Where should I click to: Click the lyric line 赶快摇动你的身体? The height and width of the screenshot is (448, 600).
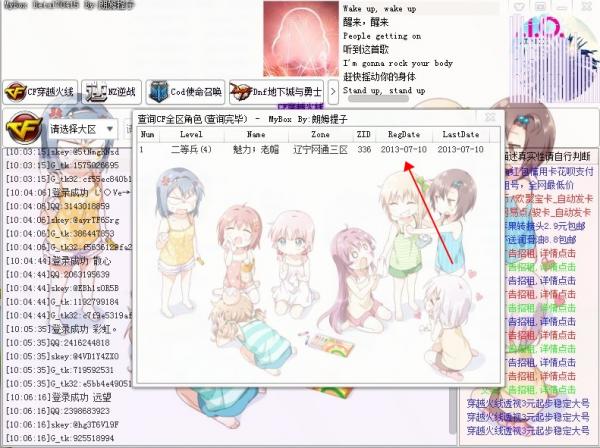[x=379, y=77]
